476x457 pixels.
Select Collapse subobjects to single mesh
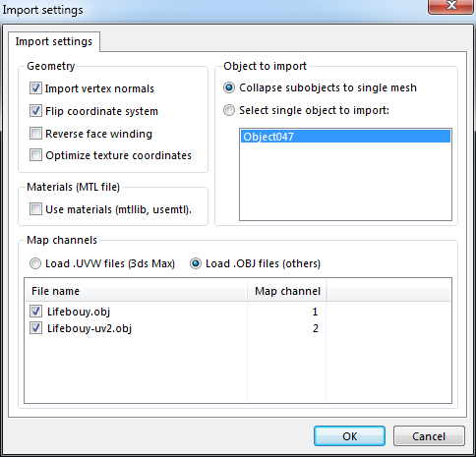coord(229,87)
